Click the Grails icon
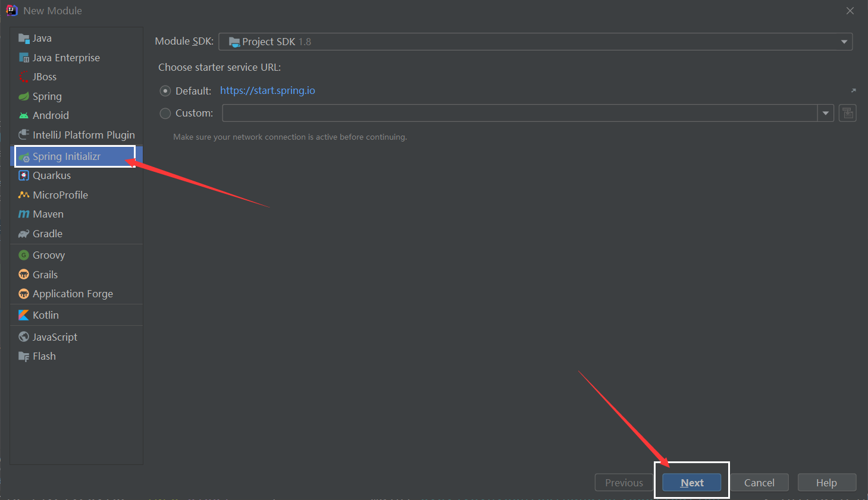The width and height of the screenshot is (868, 500). click(24, 275)
